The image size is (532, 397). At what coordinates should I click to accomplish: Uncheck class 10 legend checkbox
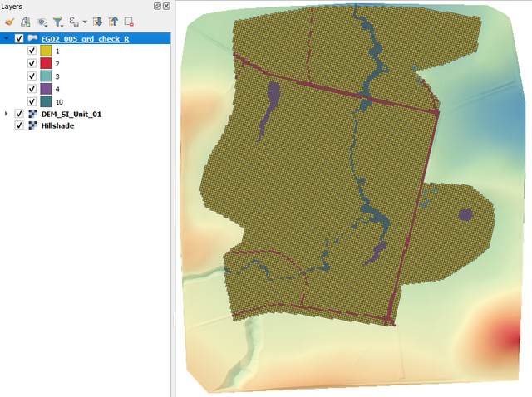32,100
